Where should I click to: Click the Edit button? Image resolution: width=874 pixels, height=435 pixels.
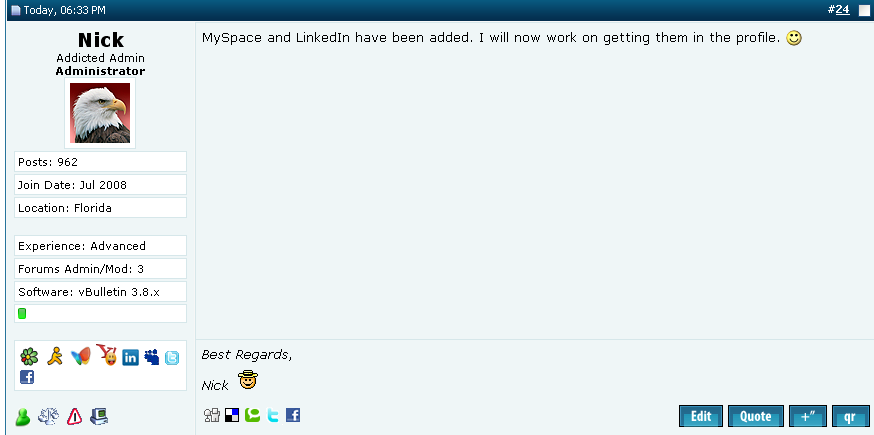coord(701,416)
